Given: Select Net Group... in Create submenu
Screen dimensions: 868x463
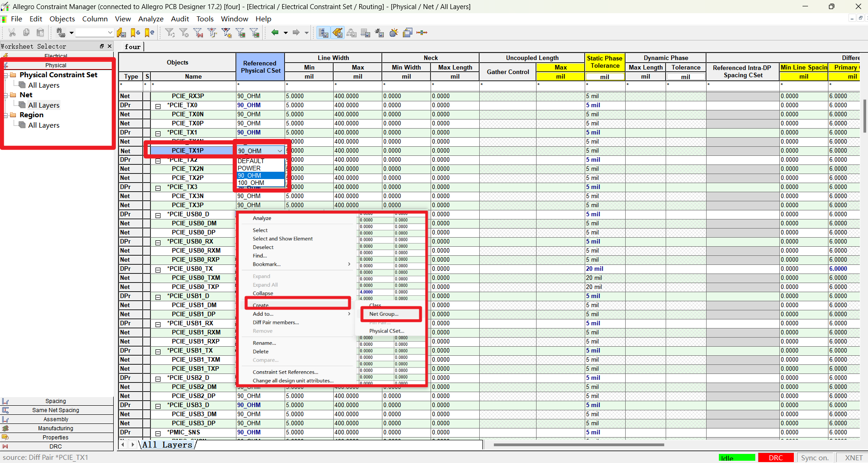Looking at the screenshot, I should tap(384, 314).
